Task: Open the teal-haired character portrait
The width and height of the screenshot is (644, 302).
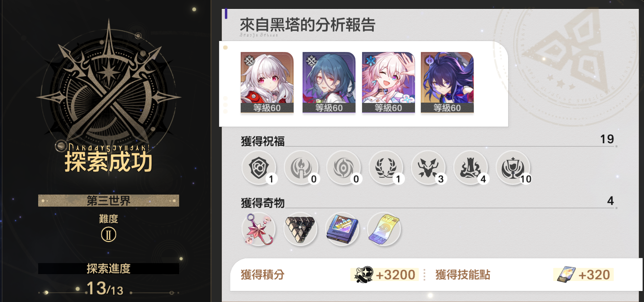Action: (329, 83)
